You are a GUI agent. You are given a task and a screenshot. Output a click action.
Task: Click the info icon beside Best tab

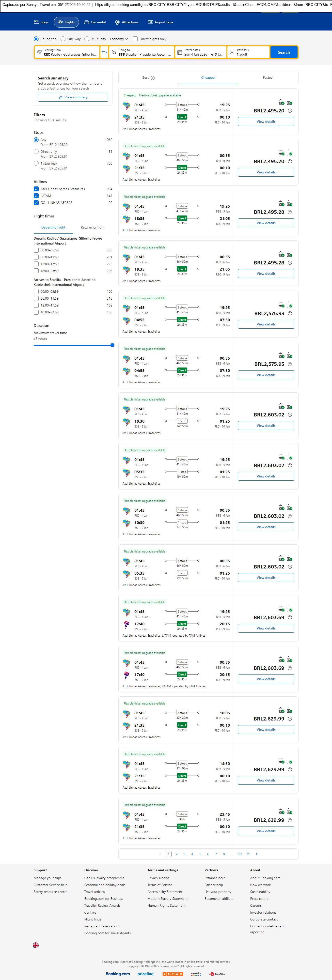[153, 78]
